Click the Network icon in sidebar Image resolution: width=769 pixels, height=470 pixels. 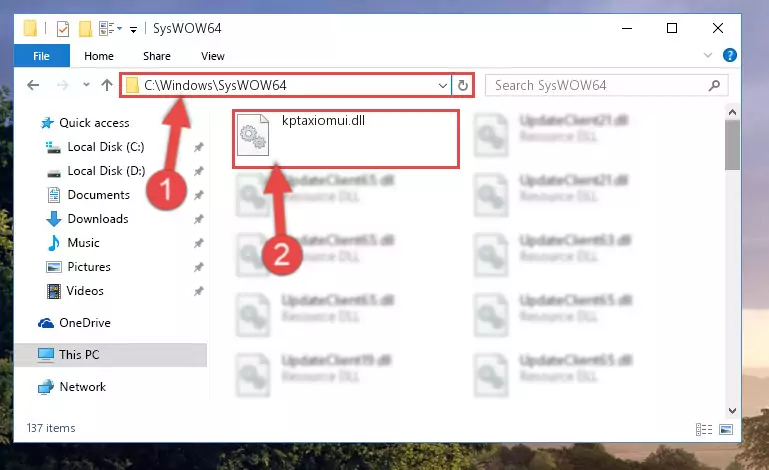[x=46, y=387]
